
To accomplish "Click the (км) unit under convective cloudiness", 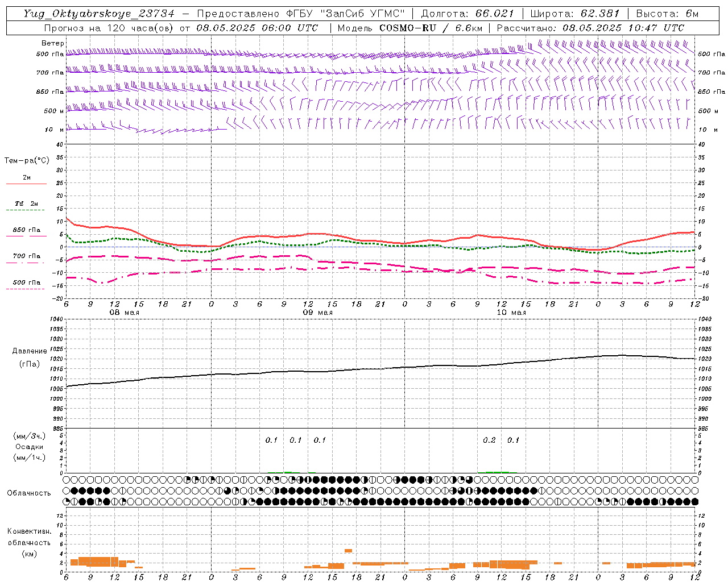I will pos(29,553).
